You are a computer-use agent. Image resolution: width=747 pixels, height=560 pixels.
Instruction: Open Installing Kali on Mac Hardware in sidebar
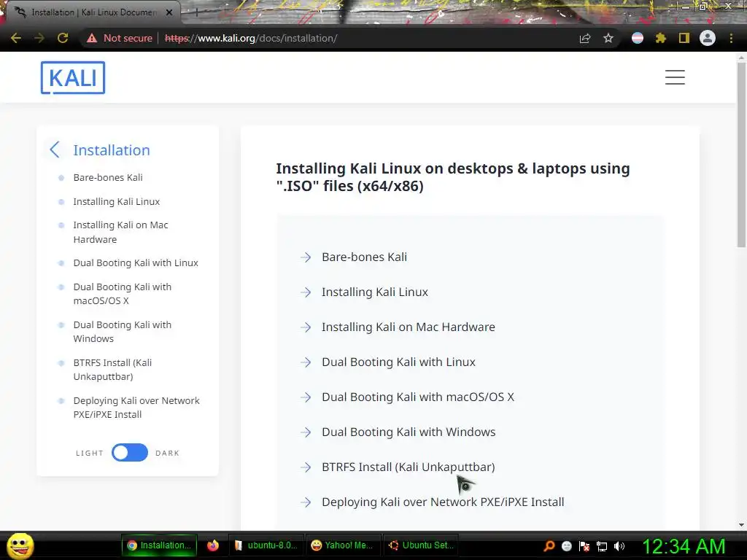120,232
